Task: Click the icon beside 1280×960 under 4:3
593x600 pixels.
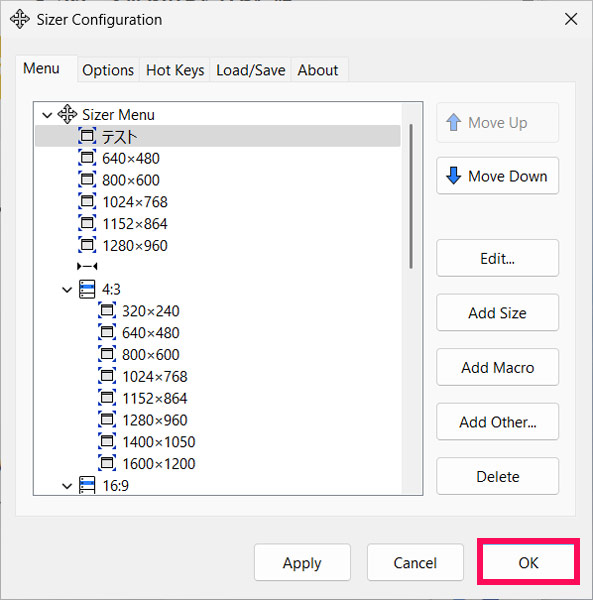Action: (107, 420)
